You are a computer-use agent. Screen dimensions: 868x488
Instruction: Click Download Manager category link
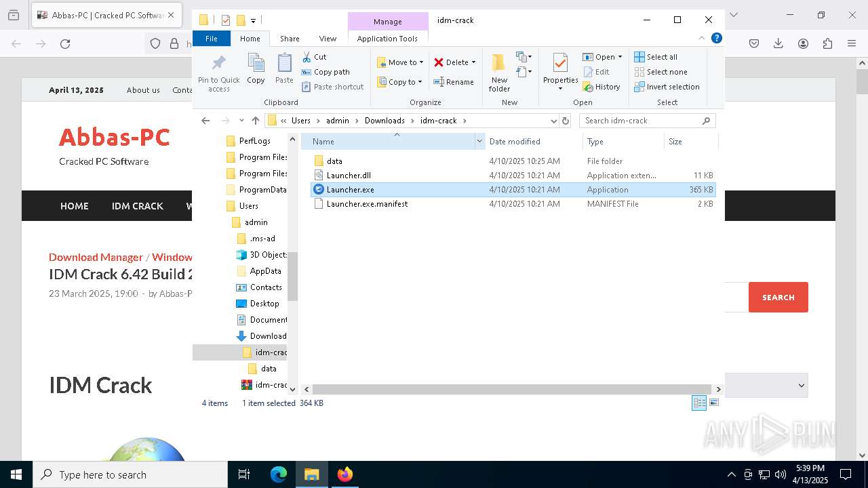[x=96, y=258]
